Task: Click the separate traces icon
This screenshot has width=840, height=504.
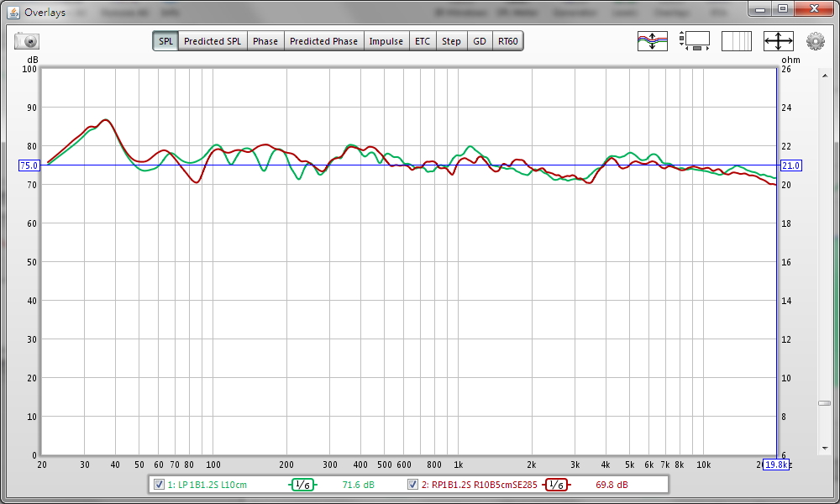Action: click(x=653, y=40)
